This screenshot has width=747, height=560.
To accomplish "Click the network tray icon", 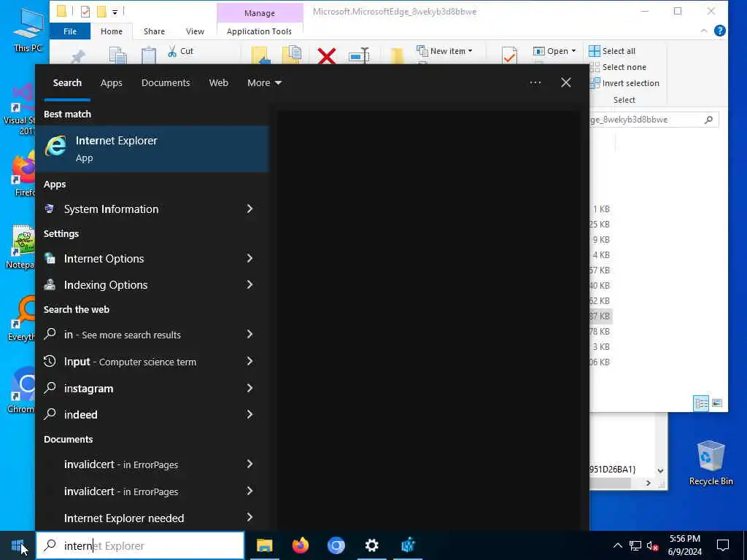I will pos(635,545).
